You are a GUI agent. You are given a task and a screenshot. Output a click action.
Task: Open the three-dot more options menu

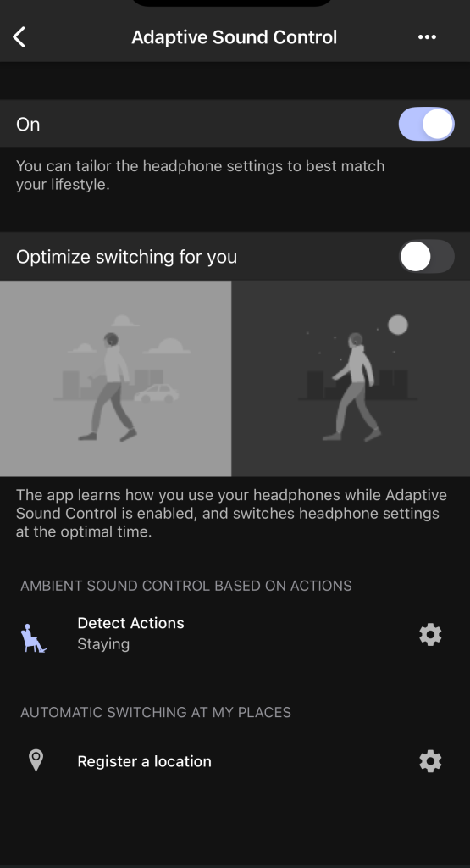[x=427, y=37]
